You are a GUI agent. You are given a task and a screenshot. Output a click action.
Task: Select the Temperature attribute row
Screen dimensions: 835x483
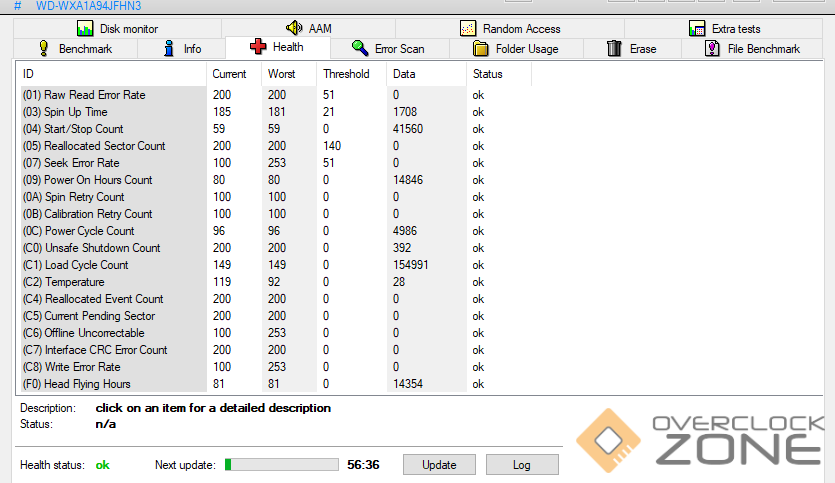74,282
